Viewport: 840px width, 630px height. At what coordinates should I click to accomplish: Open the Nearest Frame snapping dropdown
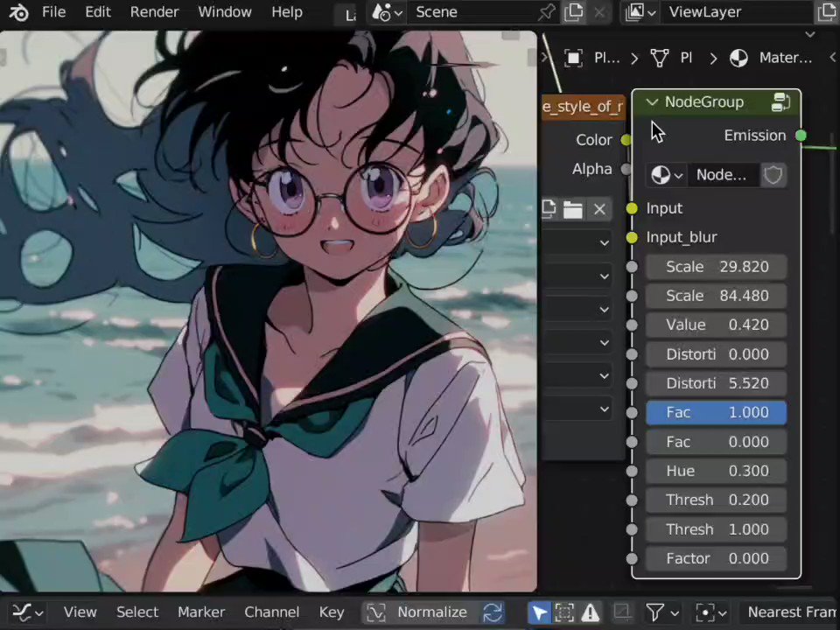[x=788, y=612]
